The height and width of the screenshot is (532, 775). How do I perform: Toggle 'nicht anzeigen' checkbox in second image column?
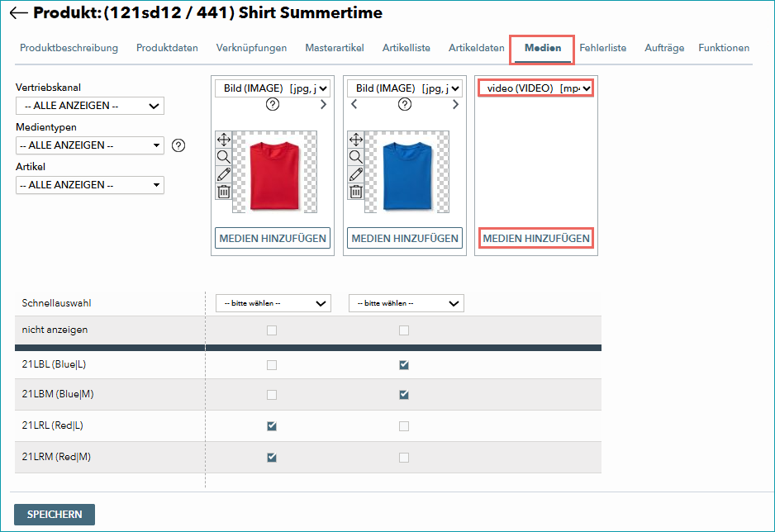(404, 330)
